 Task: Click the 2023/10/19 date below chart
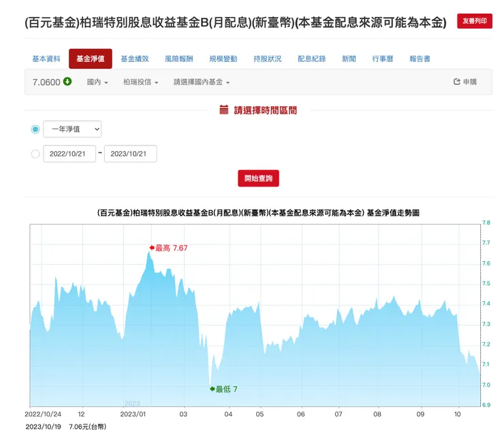pyautogui.click(x=43, y=427)
